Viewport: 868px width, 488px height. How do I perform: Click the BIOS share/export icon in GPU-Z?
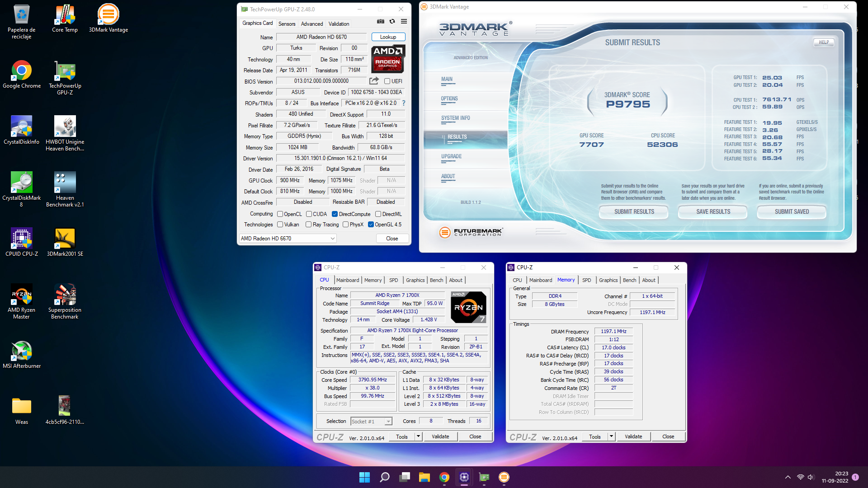(x=374, y=81)
